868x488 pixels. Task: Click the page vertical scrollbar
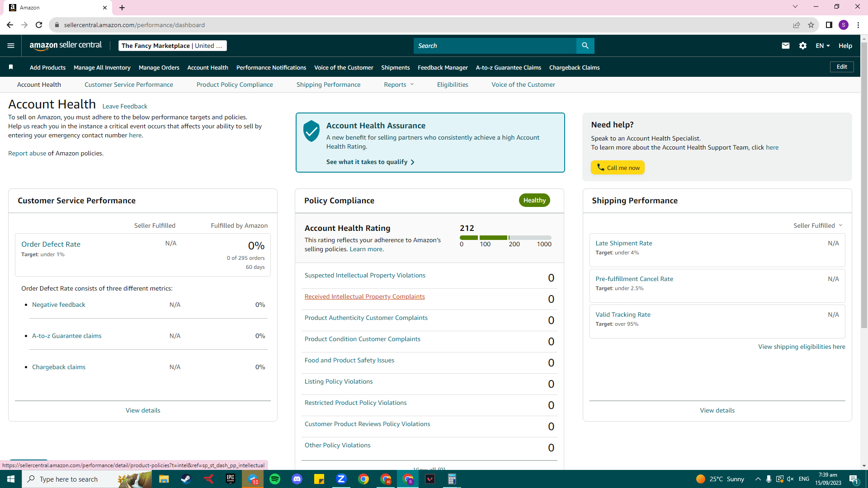click(864, 185)
